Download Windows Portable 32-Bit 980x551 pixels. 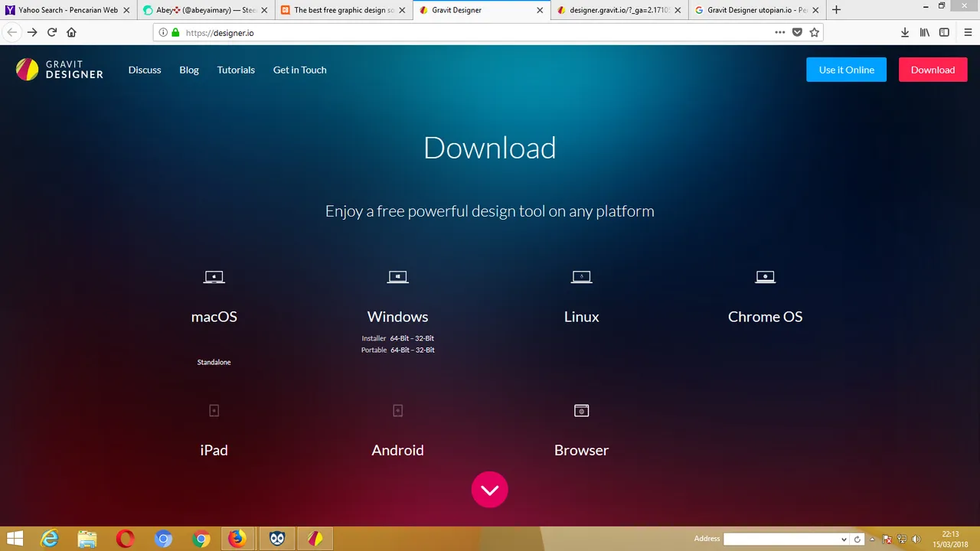click(x=424, y=350)
